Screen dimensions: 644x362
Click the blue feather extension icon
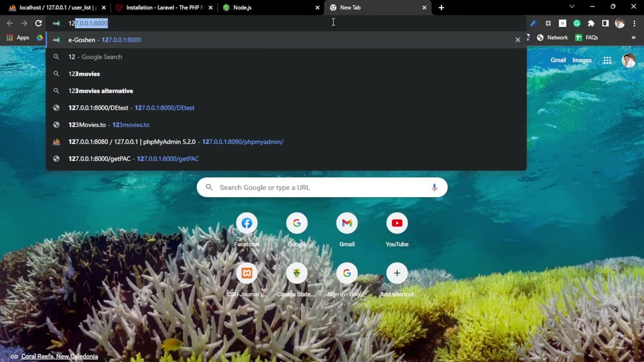(534, 23)
